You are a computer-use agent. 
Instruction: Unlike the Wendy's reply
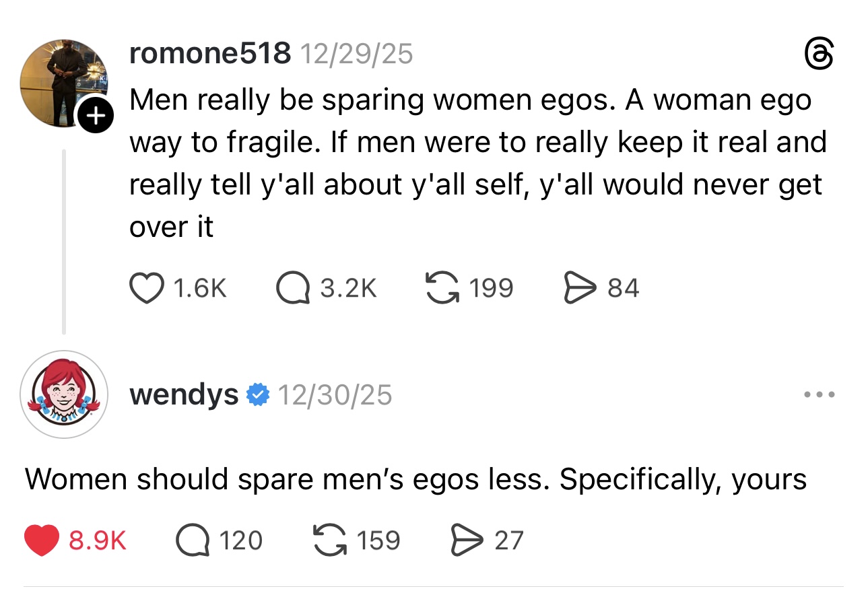point(41,540)
